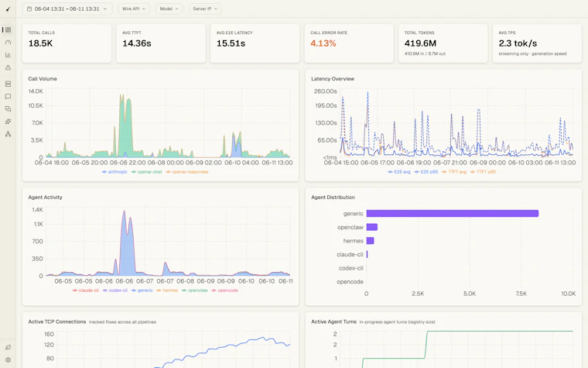Click the Agent Distribution chart title
Viewport: 588px width, 368px height.
coord(333,197)
